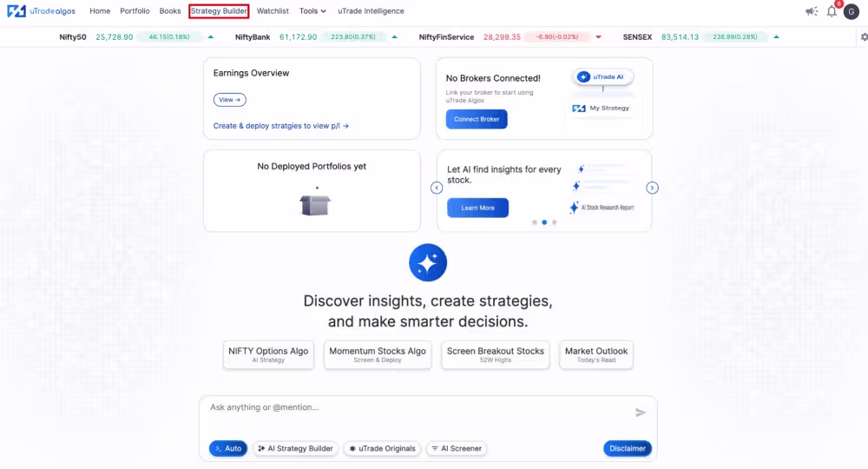This screenshot has height=469, width=868.
Task: Click My Strategy illustration
Action: [602, 108]
